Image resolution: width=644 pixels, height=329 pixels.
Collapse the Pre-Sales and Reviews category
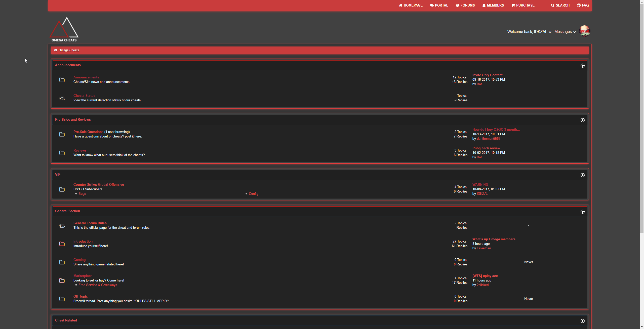[583, 120]
